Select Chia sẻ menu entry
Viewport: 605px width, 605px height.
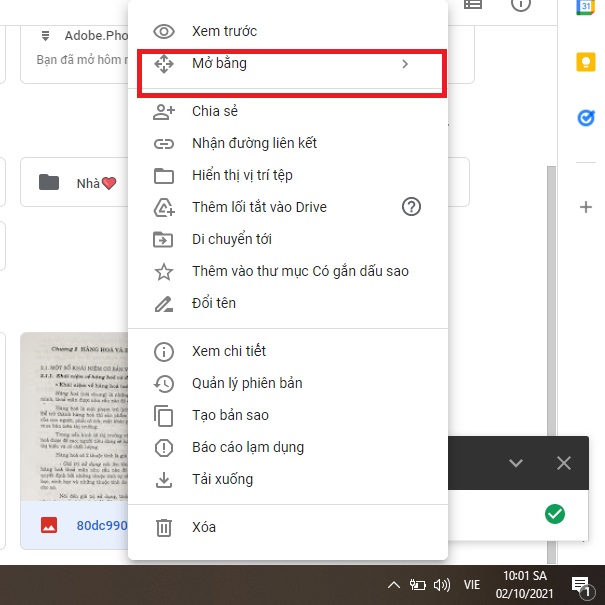click(x=288, y=112)
